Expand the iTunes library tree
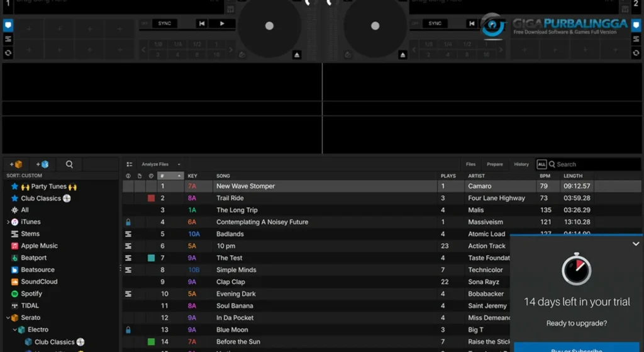The height and width of the screenshot is (352, 644). pos(8,222)
